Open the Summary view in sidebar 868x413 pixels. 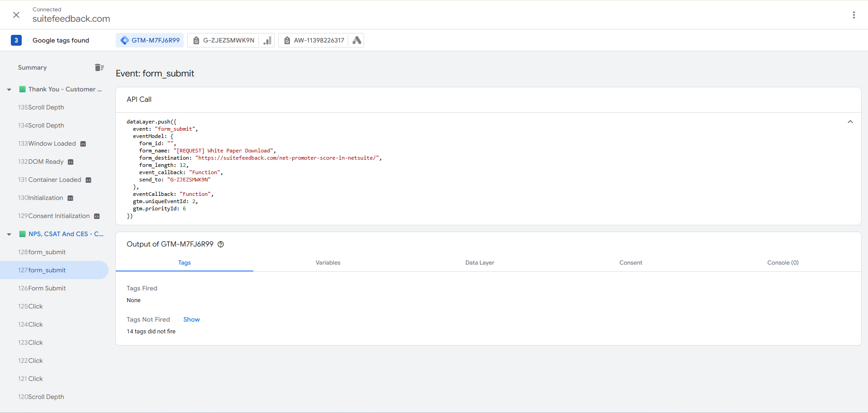tap(32, 67)
